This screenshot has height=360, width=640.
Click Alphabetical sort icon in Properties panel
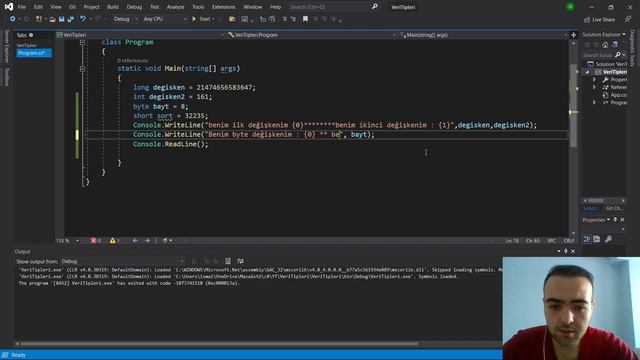click(x=597, y=239)
